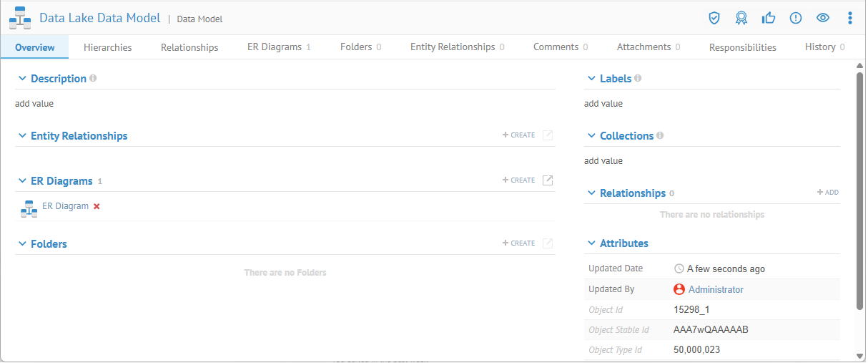Collapse the Collections section
The width and height of the screenshot is (868, 363).
click(591, 136)
